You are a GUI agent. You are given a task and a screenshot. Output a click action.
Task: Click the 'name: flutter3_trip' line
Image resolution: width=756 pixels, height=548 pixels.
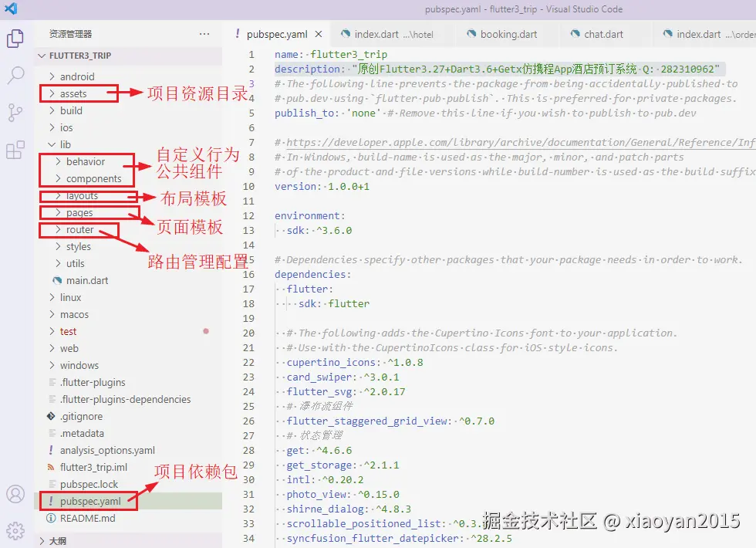coord(331,54)
